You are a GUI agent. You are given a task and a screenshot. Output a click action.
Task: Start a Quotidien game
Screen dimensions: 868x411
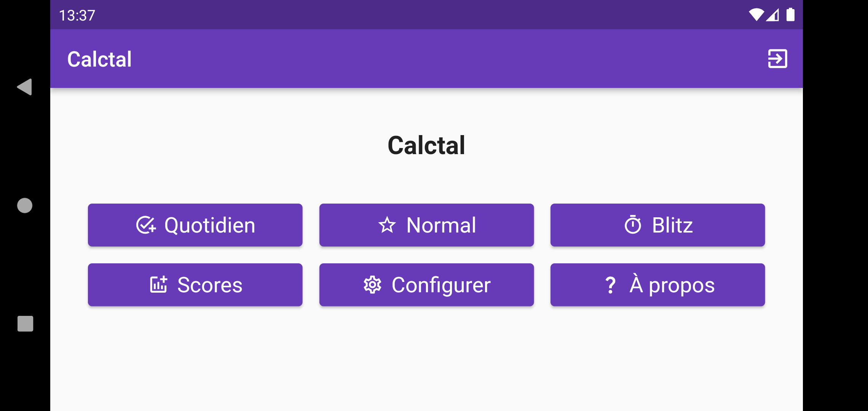(195, 225)
